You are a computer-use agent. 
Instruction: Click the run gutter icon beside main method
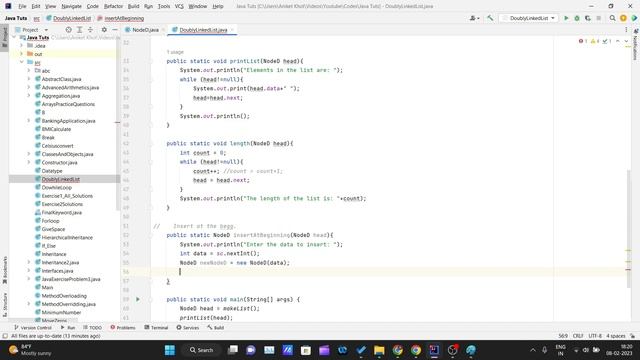[x=138, y=299]
